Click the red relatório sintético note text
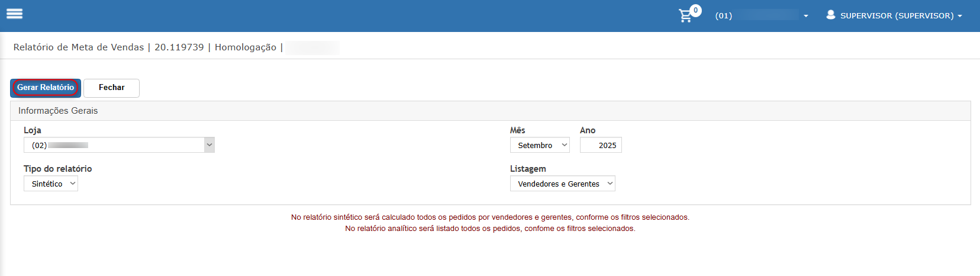Image resolution: width=980 pixels, height=276 pixels. coord(490,217)
